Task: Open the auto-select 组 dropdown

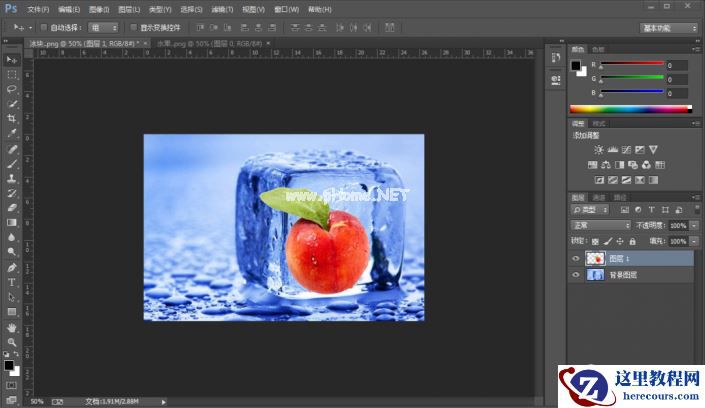Action: pyautogui.click(x=103, y=28)
